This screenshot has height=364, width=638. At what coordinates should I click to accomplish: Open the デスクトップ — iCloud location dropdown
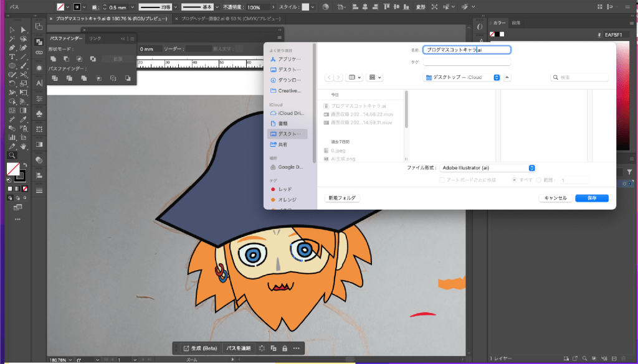[x=462, y=77]
